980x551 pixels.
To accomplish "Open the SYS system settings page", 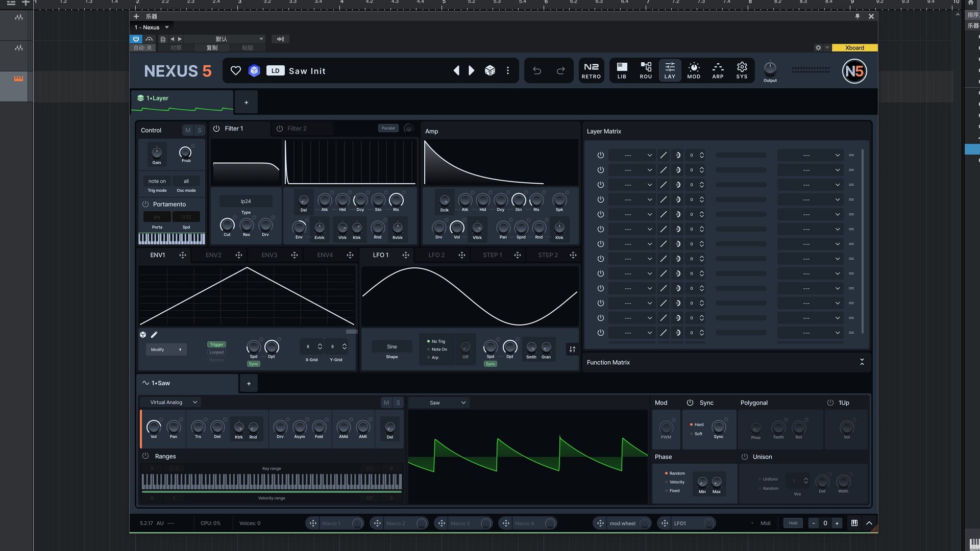I will (742, 70).
